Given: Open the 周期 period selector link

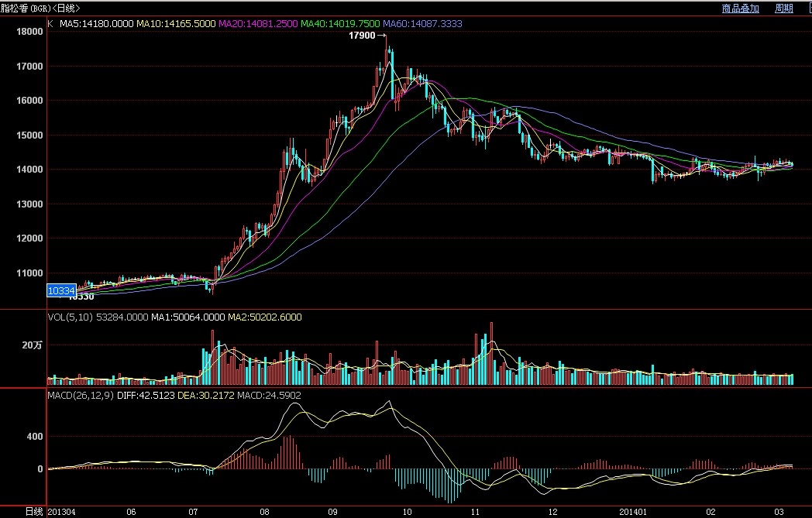Looking at the screenshot, I should pos(783,9).
